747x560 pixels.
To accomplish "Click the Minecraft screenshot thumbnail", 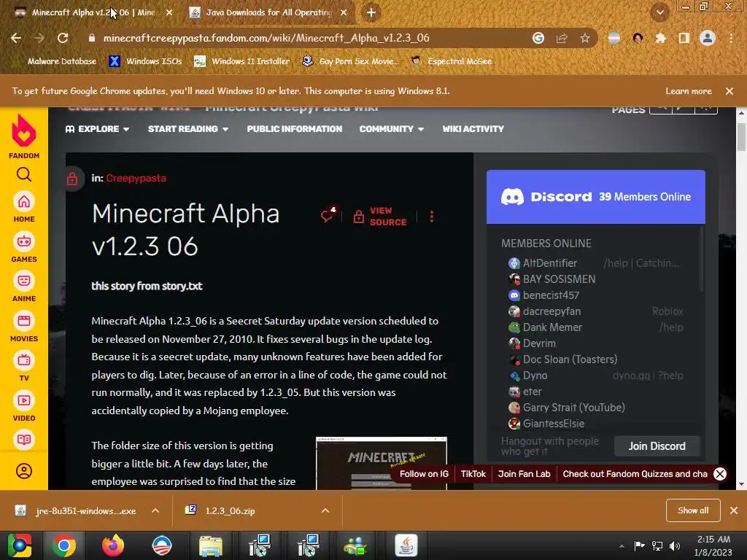I will 382,463.
